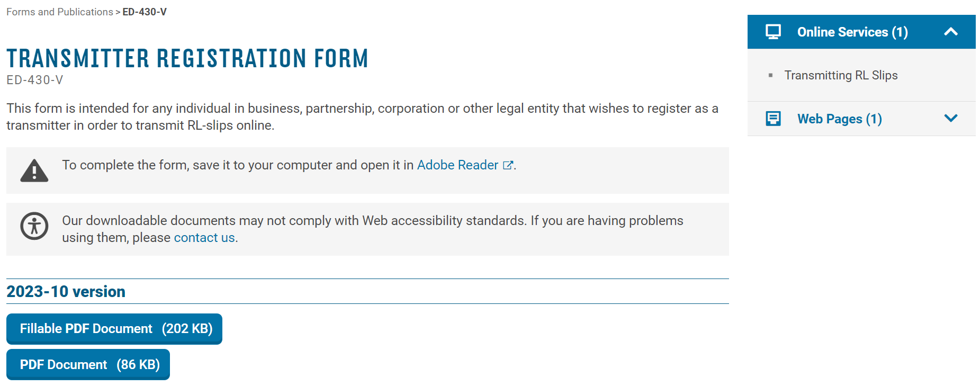Click the Web Pages document icon
Image resolution: width=980 pixels, height=386 pixels.
point(773,119)
